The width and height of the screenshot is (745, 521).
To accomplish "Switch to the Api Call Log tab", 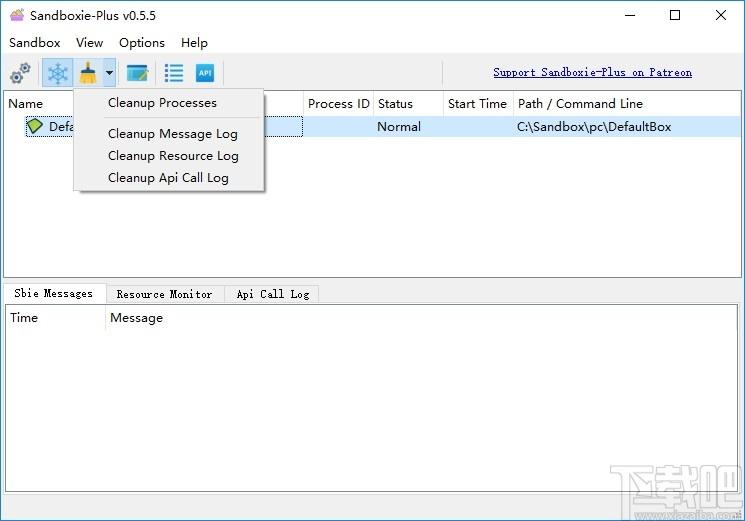I will tap(273, 294).
